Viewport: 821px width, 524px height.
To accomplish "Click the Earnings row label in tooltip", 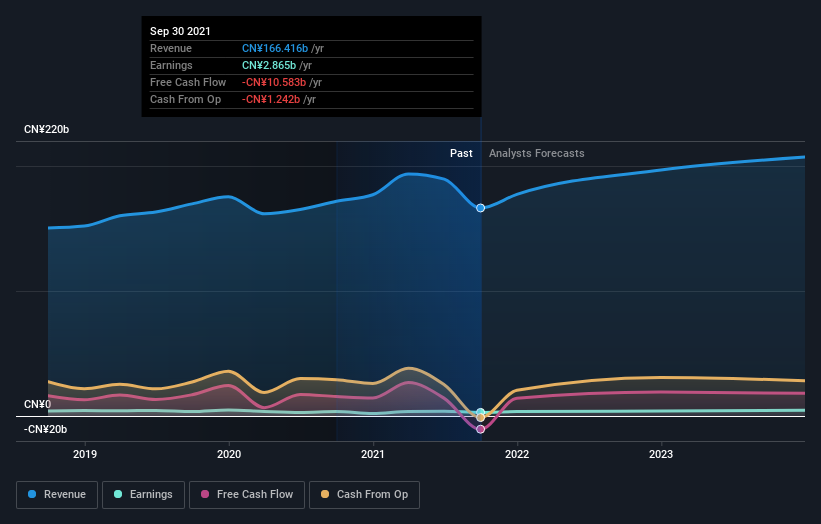I will coord(171,65).
